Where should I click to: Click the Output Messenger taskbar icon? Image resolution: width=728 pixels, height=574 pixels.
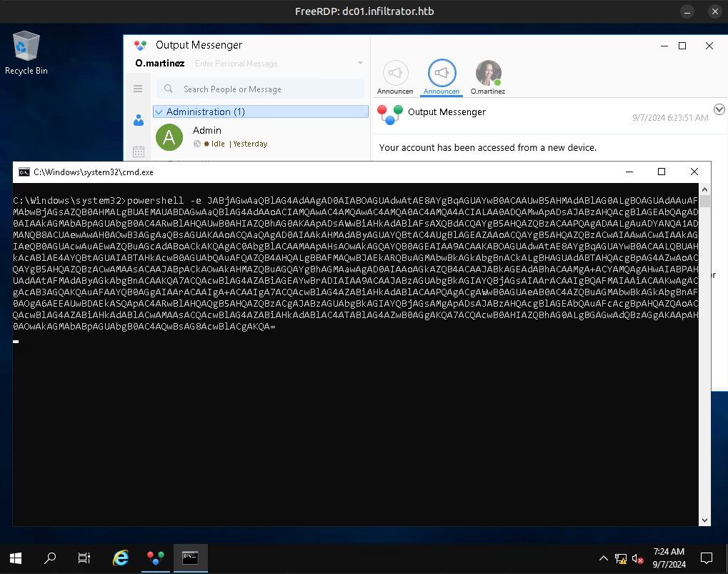tap(156, 558)
